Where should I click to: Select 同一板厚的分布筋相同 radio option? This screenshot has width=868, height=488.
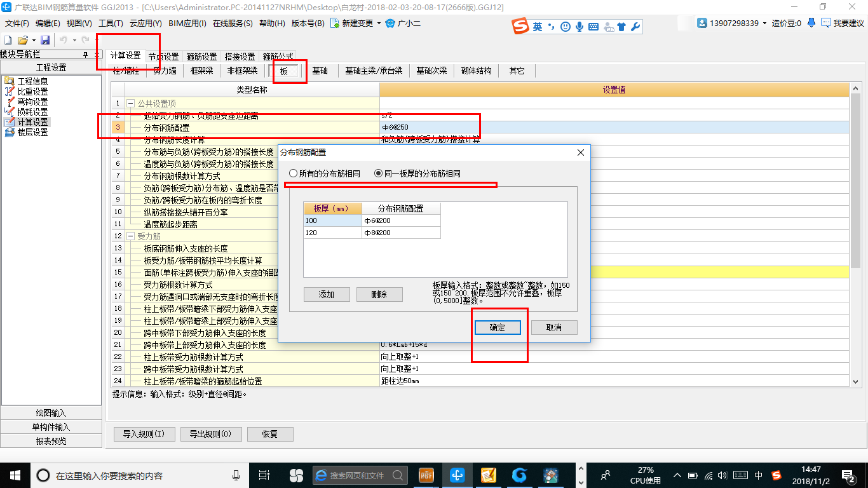[417, 173]
